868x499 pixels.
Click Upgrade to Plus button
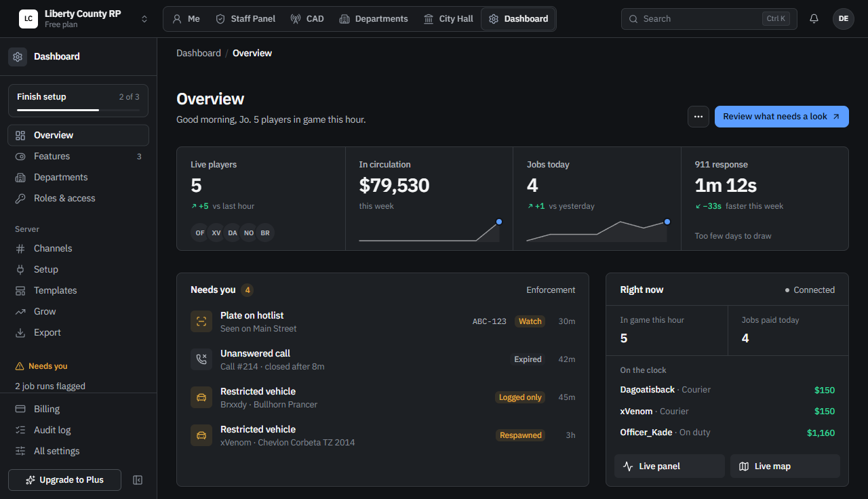(x=65, y=480)
